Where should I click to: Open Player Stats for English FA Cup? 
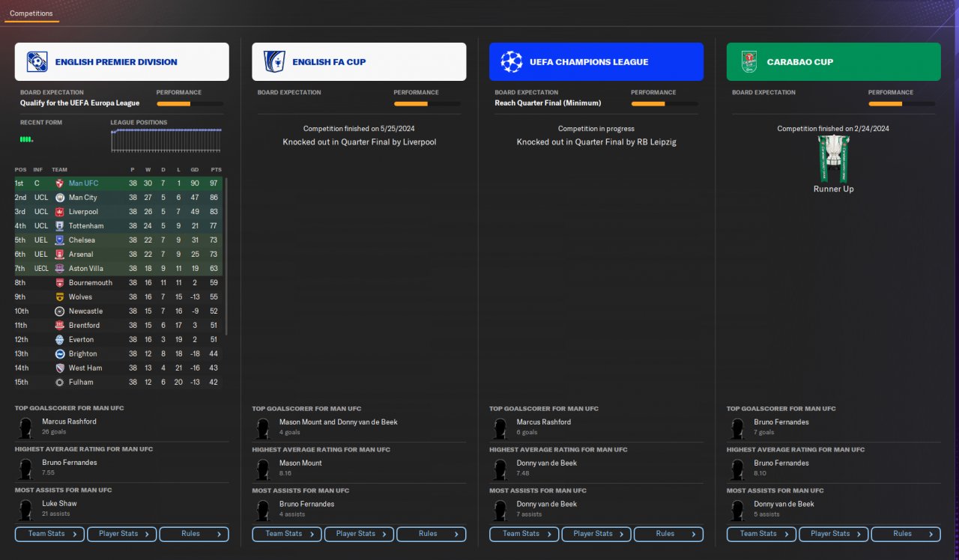pos(359,534)
